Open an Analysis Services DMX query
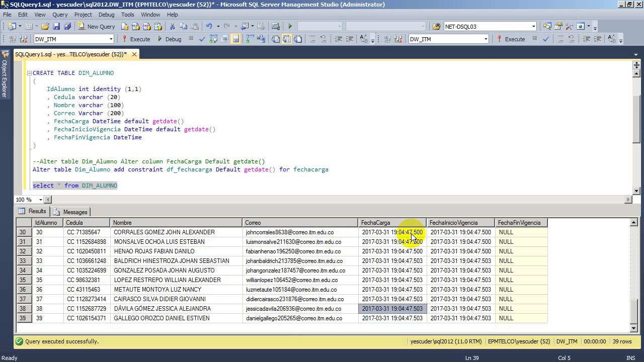 (x=147, y=26)
